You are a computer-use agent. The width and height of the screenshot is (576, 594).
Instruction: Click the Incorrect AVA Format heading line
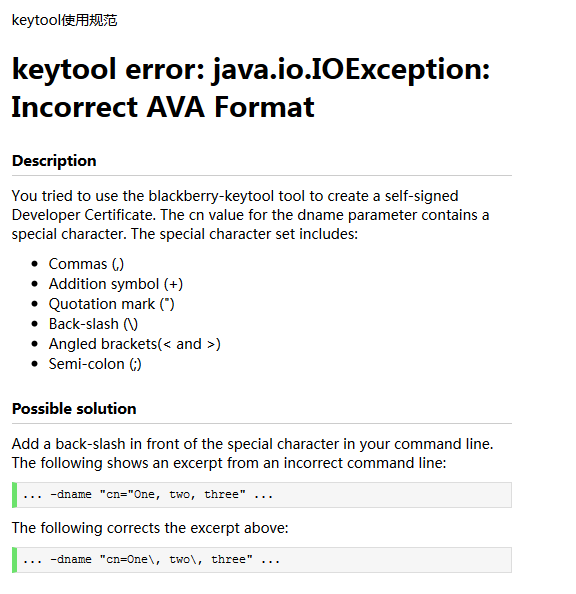[163, 107]
